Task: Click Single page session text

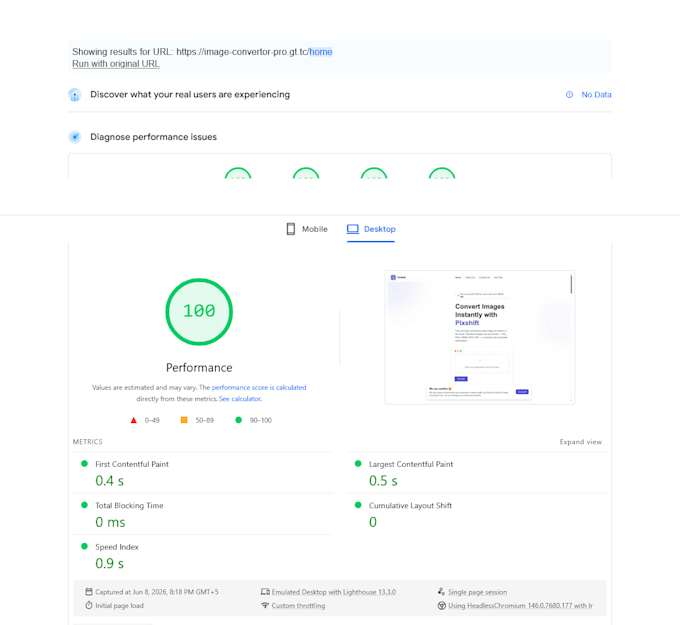Action: 477,592
